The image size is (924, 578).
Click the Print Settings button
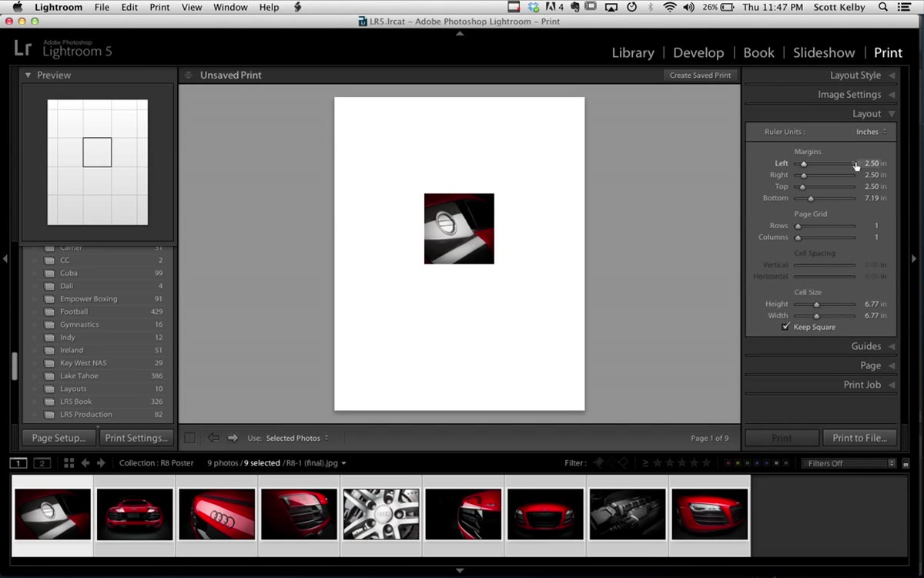pos(136,438)
